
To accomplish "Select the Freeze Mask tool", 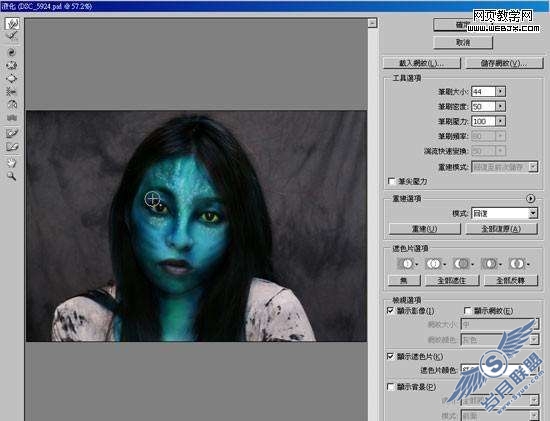I will click(12, 133).
